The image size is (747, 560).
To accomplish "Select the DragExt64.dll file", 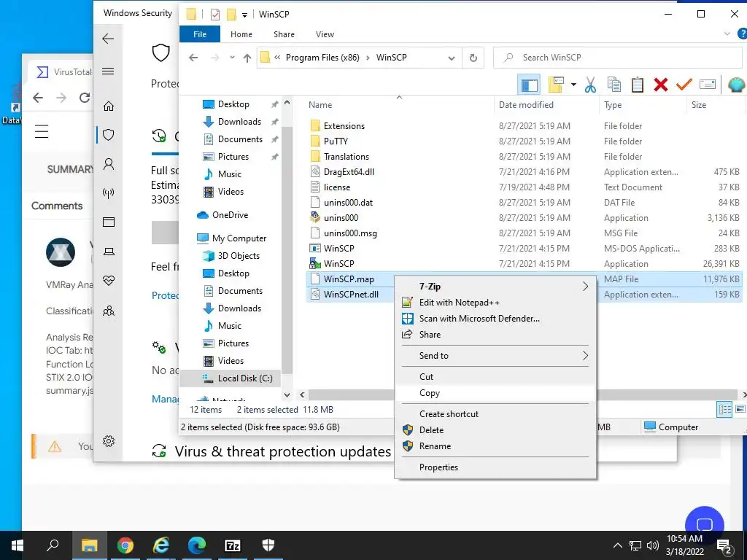I will point(349,172).
